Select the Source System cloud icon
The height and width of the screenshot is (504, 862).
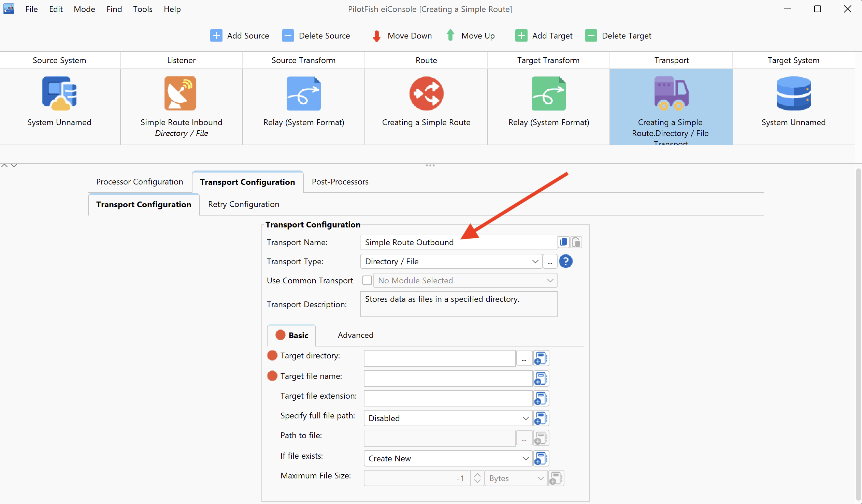[59, 93]
